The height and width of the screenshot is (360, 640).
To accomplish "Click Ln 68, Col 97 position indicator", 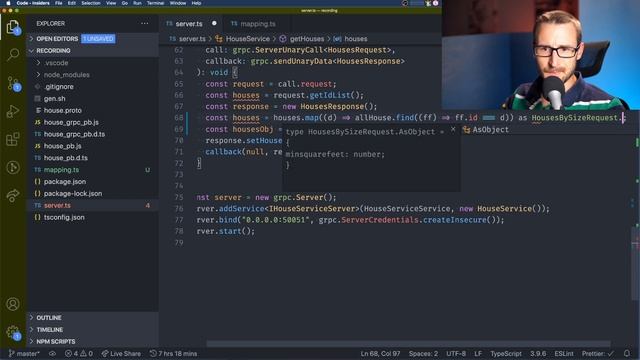I will [x=380, y=353].
